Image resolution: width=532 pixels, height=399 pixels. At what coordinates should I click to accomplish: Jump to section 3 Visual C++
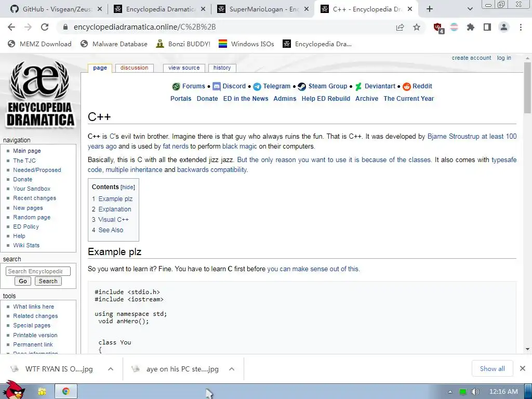(110, 220)
